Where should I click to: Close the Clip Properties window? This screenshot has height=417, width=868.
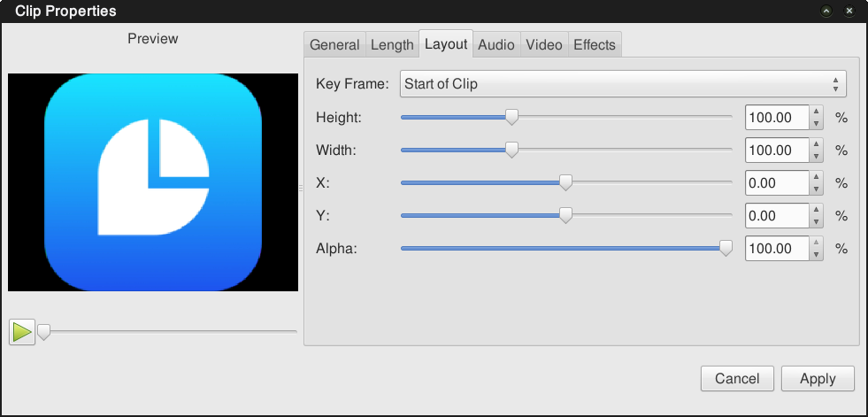point(849,11)
